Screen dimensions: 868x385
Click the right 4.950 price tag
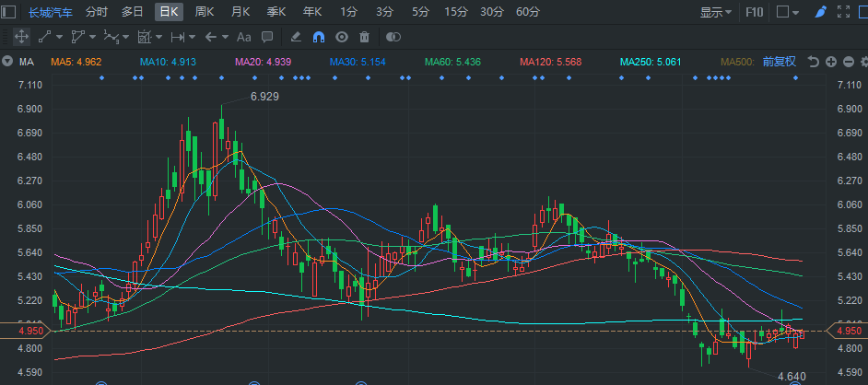click(848, 331)
